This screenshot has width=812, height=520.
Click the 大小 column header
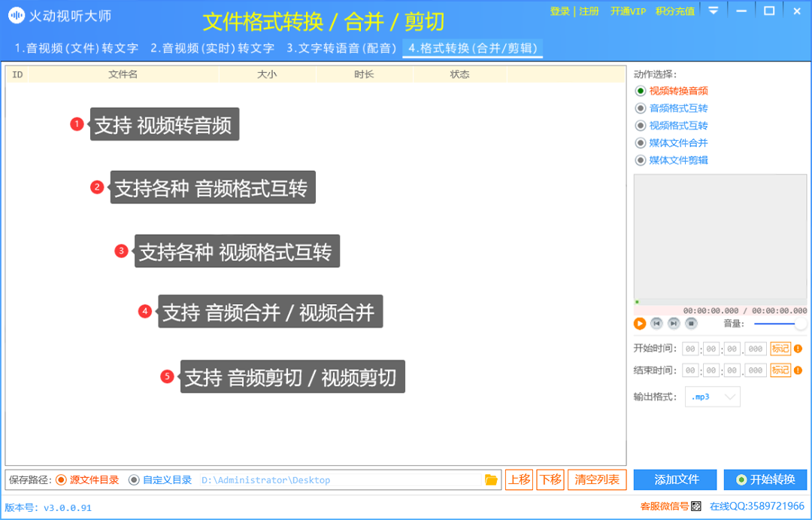267,75
